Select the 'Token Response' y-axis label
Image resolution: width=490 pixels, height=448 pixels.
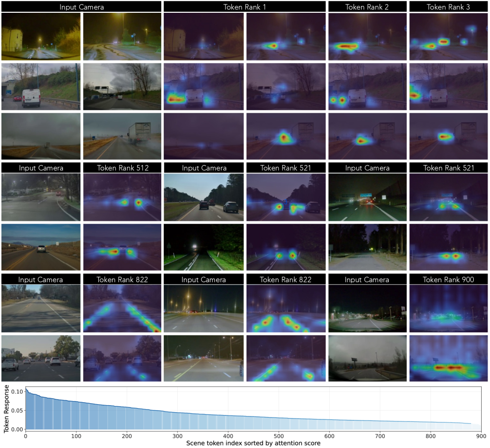6,409
